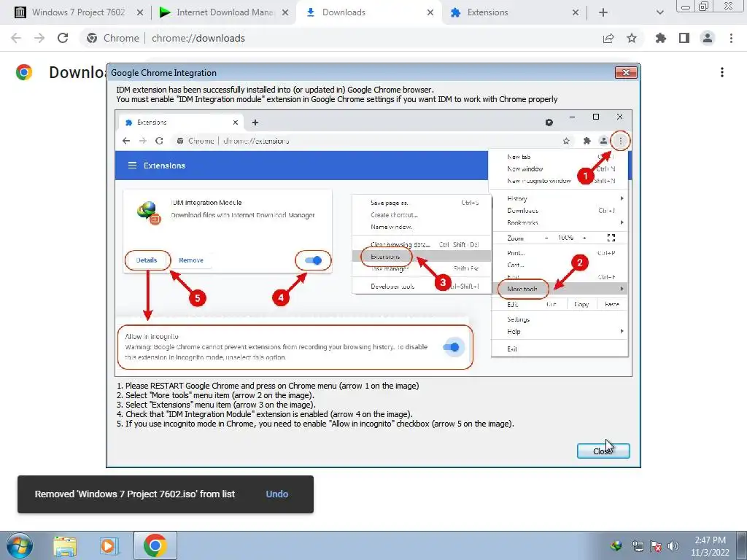Minimize the Chrome window
The width and height of the screenshot is (747, 560).
[686, 7]
